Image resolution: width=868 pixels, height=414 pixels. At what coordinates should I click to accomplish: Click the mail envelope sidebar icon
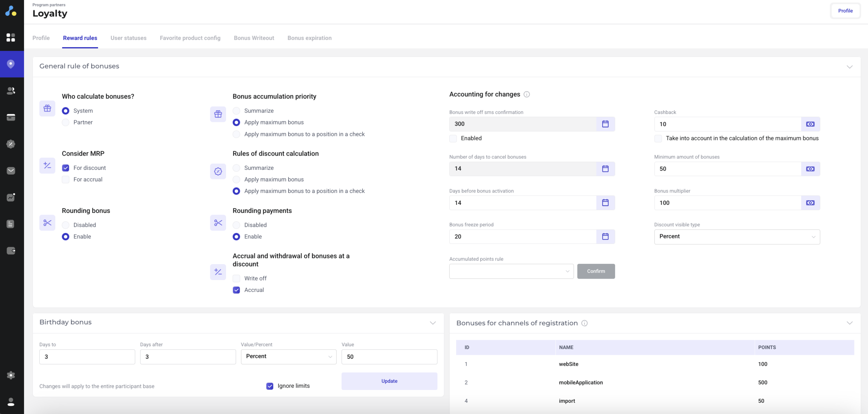click(x=11, y=171)
